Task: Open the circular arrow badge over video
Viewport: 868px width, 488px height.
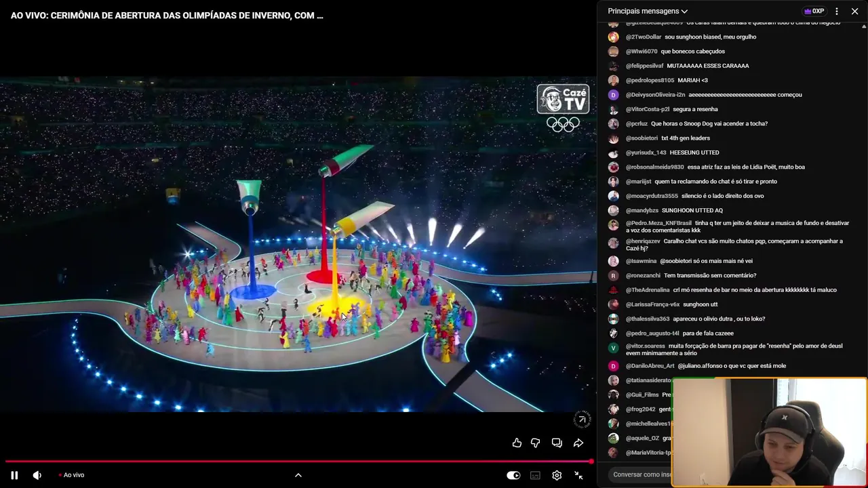Action: (582, 420)
